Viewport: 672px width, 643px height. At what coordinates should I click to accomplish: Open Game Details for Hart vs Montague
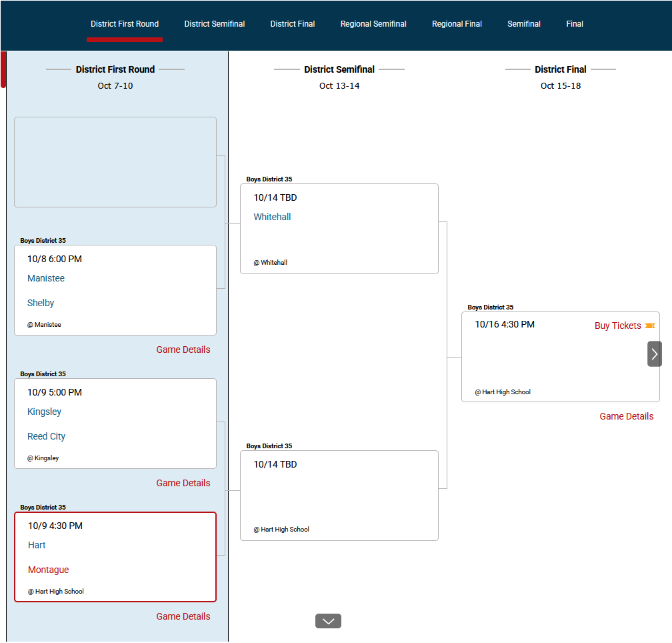point(183,616)
